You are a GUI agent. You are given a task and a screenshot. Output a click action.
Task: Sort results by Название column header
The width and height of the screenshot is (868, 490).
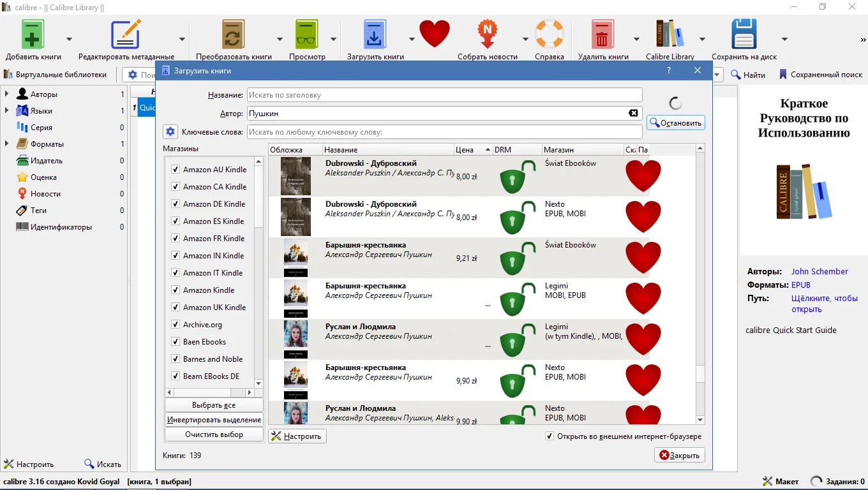[x=388, y=150]
